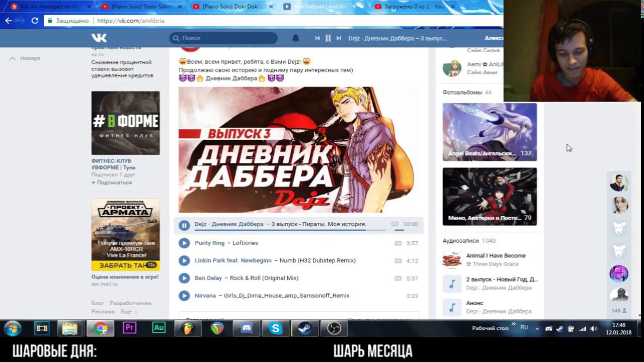This screenshot has height=362, width=644.
Task: Open Discord from the taskbar
Action: click(247, 328)
